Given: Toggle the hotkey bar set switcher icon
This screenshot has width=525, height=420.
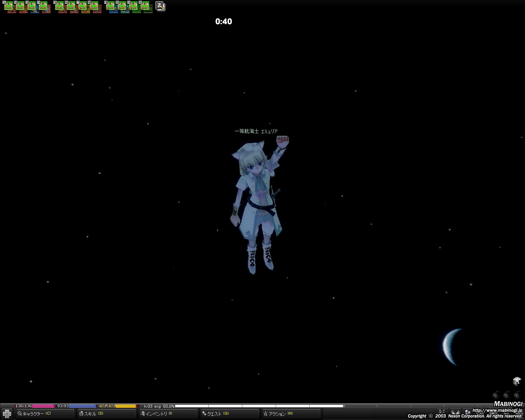Looking at the screenshot, I should coord(160,7).
